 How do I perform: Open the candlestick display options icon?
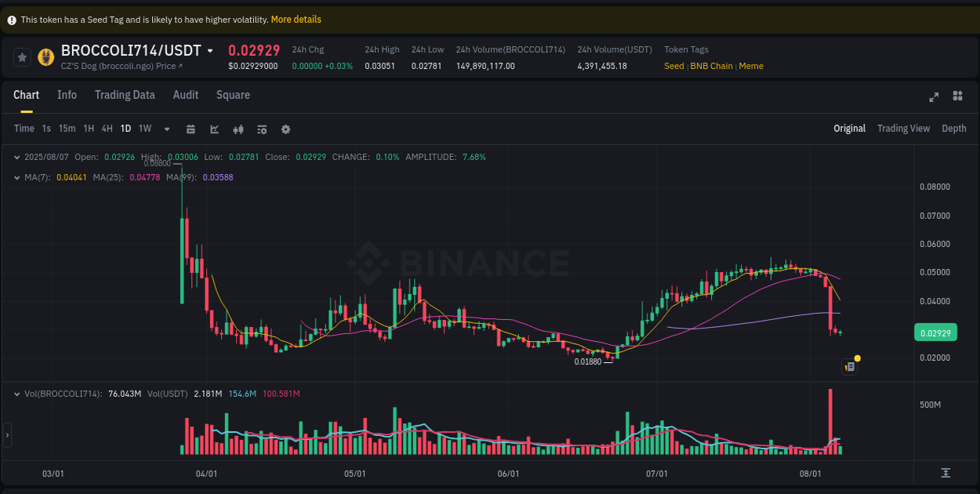(x=238, y=129)
